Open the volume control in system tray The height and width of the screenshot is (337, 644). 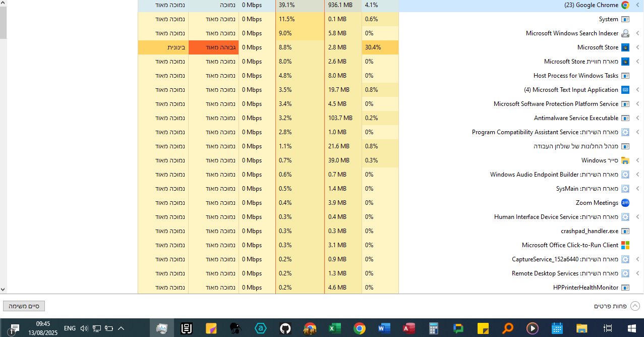coord(84,328)
